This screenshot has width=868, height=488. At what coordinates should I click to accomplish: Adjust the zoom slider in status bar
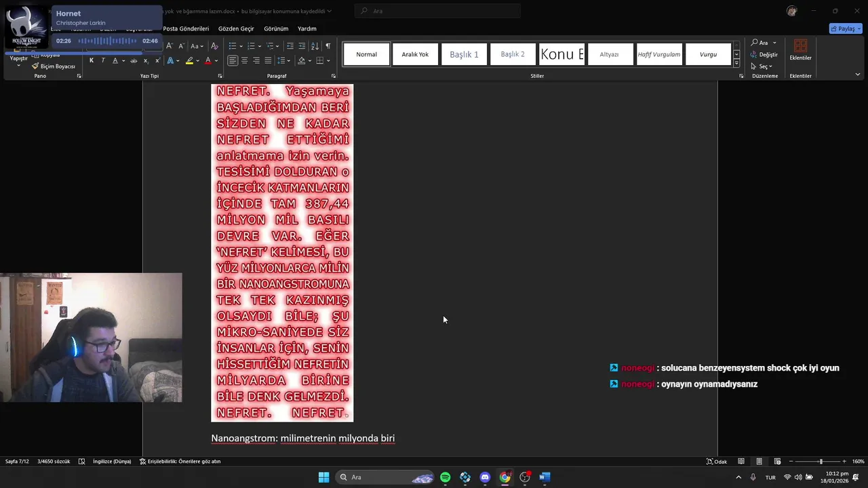click(x=820, y=462)
